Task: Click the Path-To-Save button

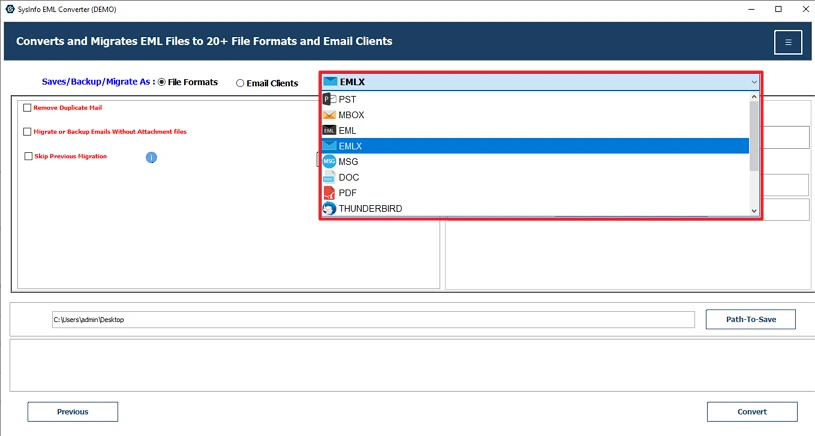Action: [x=751, y=320]
